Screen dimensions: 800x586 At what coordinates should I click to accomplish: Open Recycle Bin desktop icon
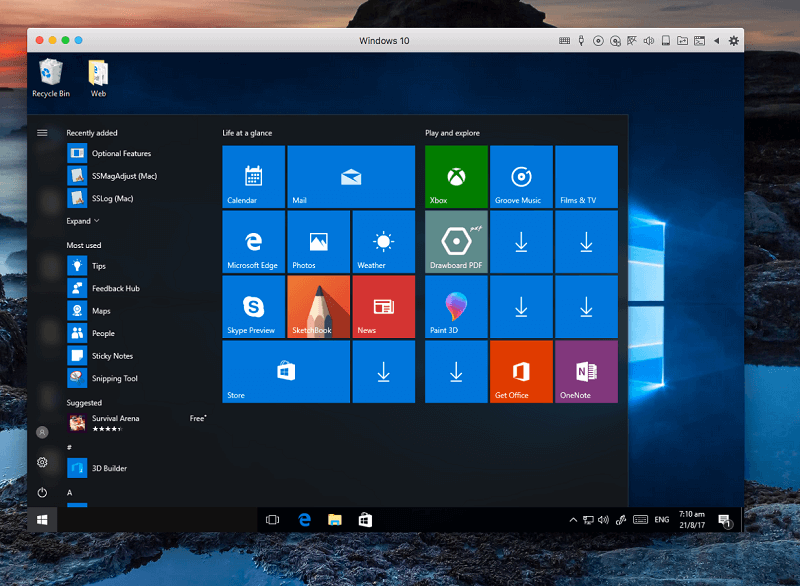(51, 78)
